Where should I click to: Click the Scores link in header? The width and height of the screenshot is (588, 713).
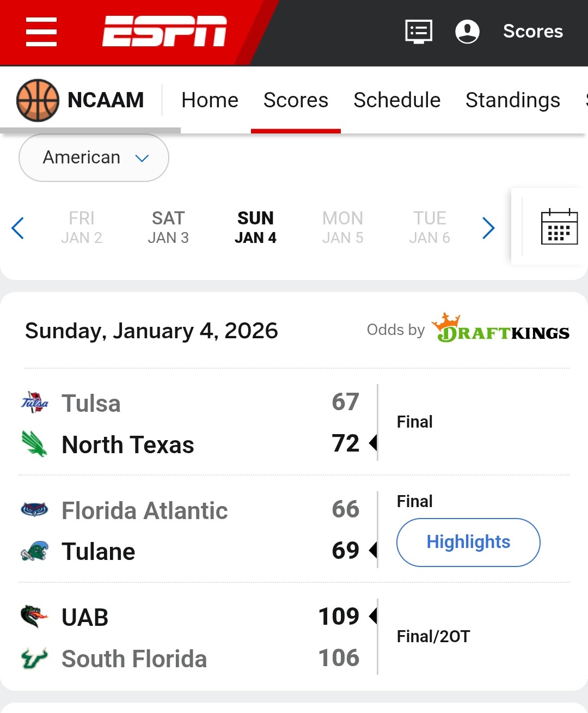532,32
